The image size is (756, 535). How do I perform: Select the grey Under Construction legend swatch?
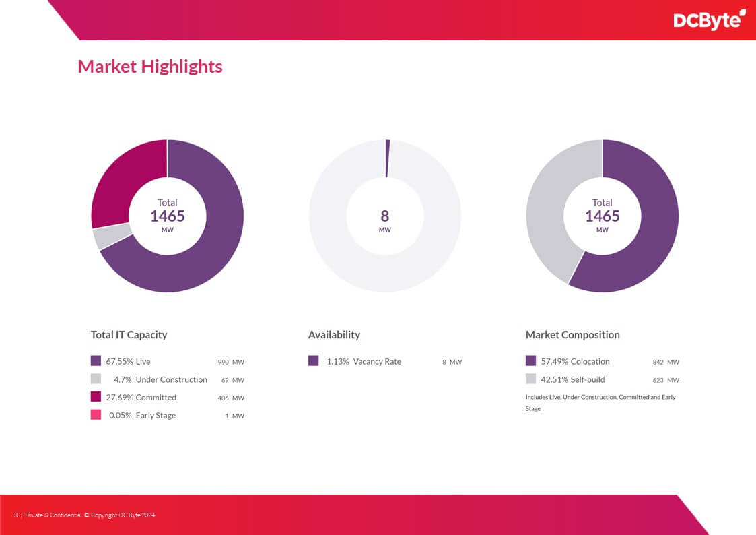[x=96, y=379]
